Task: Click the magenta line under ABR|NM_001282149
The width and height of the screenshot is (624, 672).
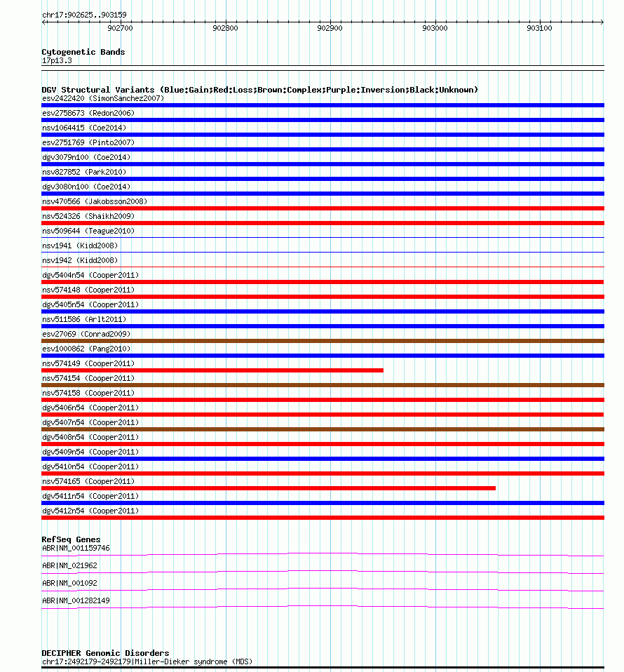Action: click(x=323, y=607)
